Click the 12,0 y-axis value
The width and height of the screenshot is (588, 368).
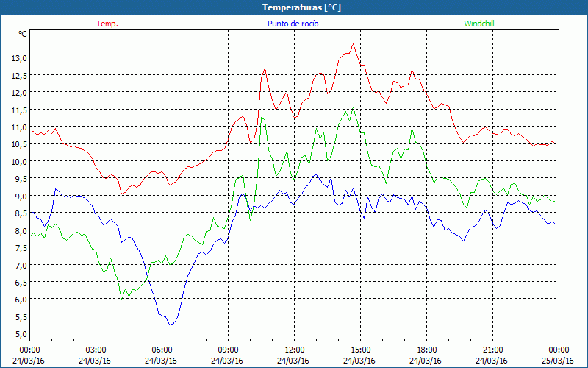21,93
